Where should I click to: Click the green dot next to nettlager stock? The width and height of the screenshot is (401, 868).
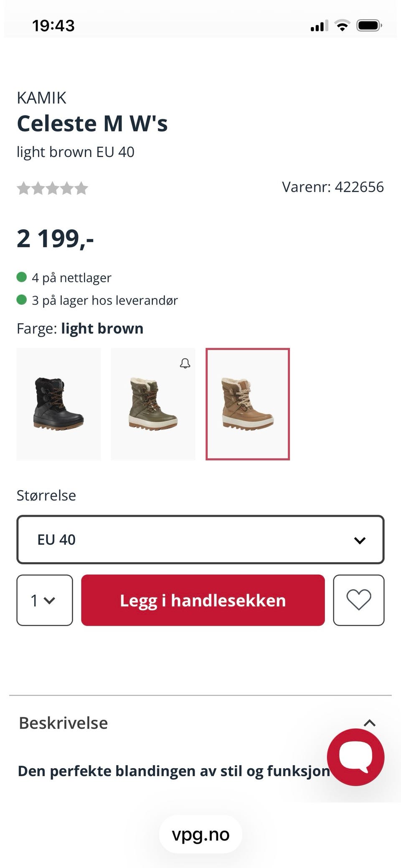coord(22,276)
